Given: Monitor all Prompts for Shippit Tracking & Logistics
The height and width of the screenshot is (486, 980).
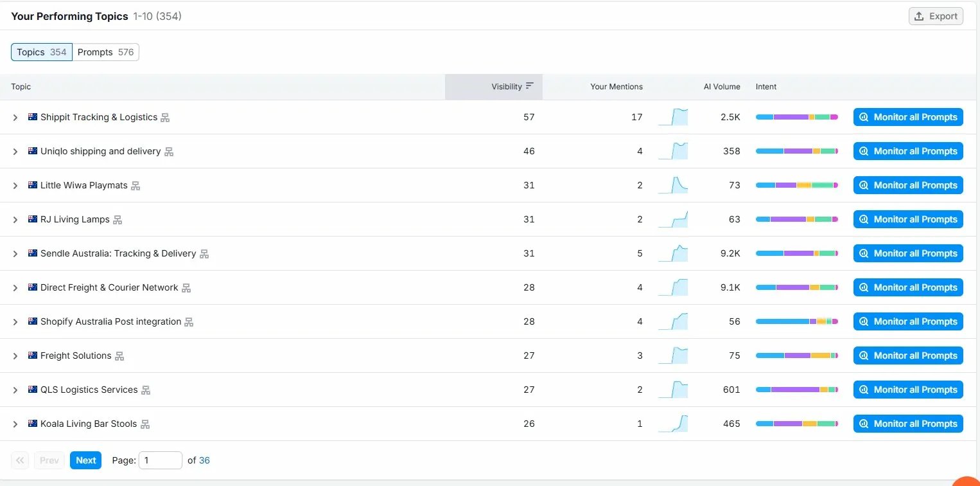Looking at the screenshot, I should click(x=908, y=117).
